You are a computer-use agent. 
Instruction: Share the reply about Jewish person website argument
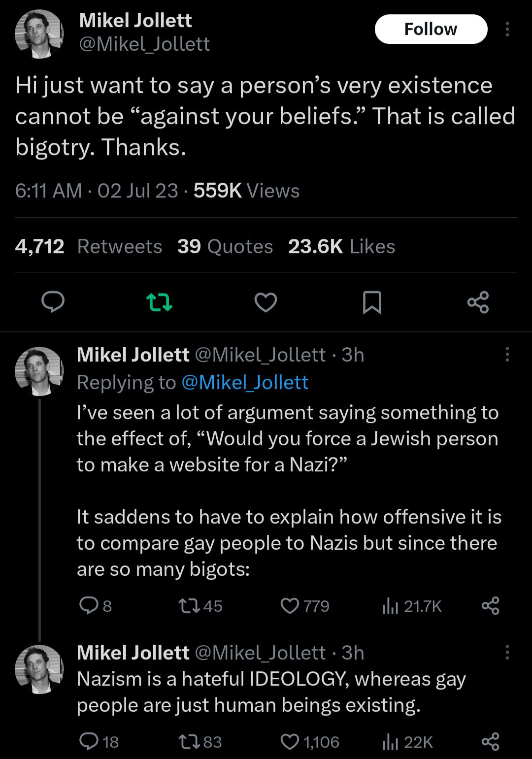491,606
